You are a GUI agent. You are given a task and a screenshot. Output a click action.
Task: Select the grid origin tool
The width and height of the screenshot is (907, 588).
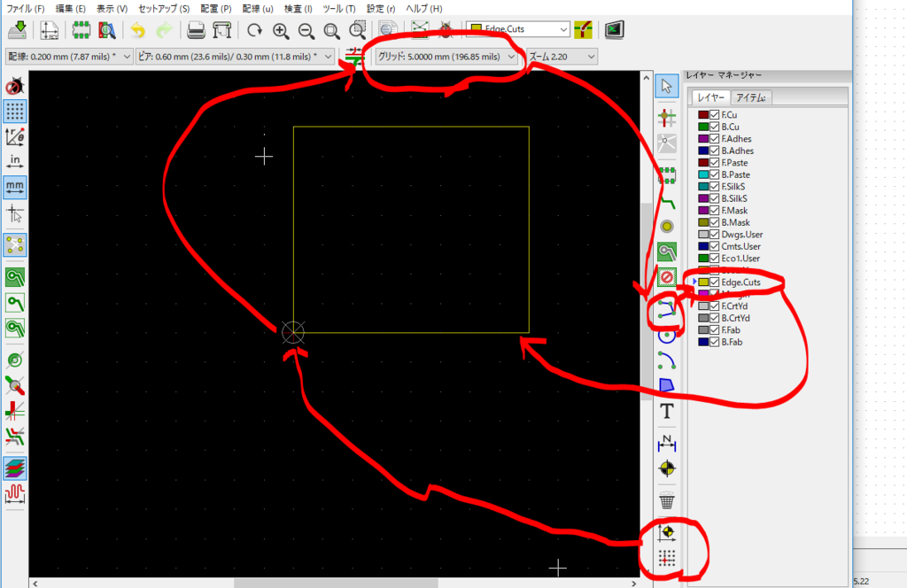coord(667,558)
